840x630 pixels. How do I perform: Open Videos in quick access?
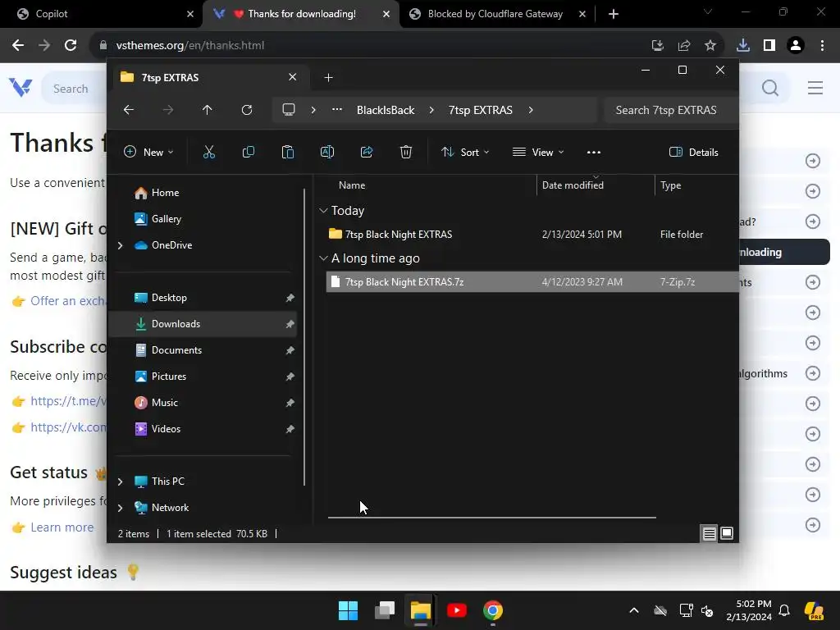pos(203,429)
